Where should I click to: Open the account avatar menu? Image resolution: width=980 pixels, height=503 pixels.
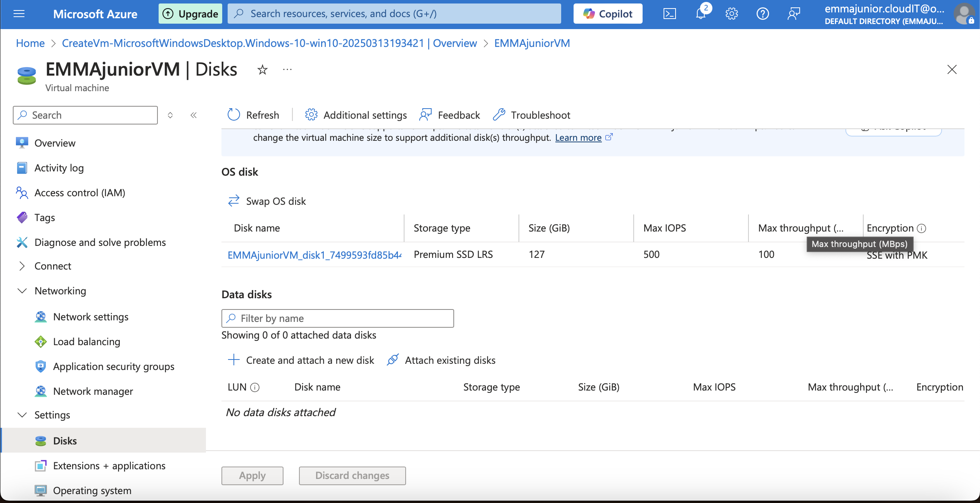click(x=964, y=14)
